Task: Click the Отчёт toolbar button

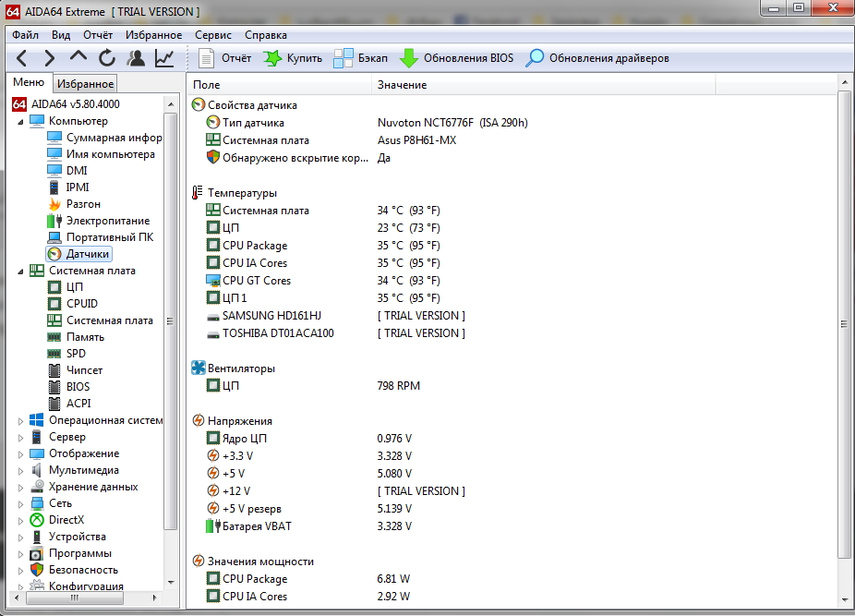Action: coord(225,58)
